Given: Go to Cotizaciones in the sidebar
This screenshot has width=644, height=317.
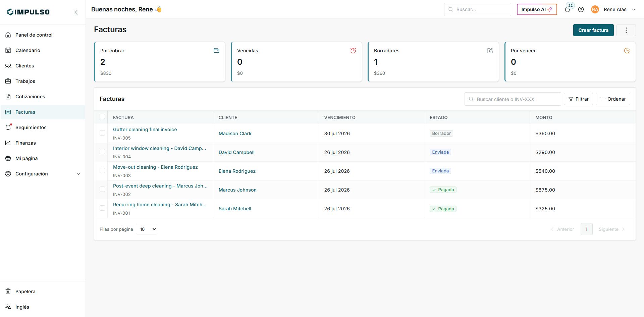Looking at the screenshot, I should coord(43,97).
